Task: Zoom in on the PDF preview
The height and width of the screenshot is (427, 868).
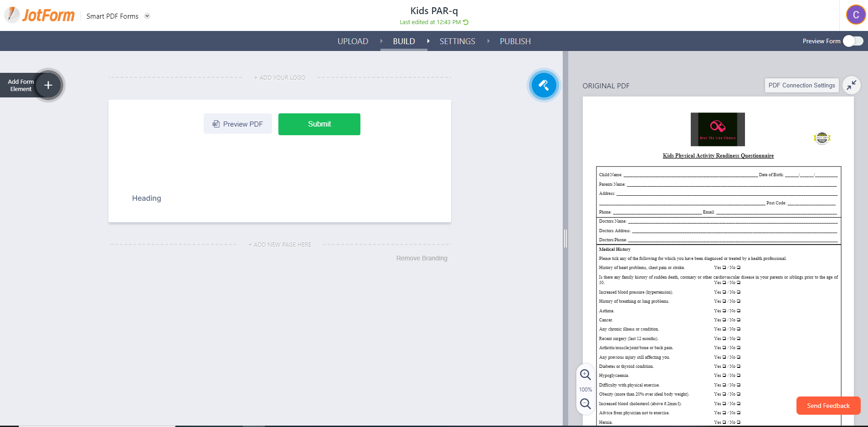Action: coord(586,375)
